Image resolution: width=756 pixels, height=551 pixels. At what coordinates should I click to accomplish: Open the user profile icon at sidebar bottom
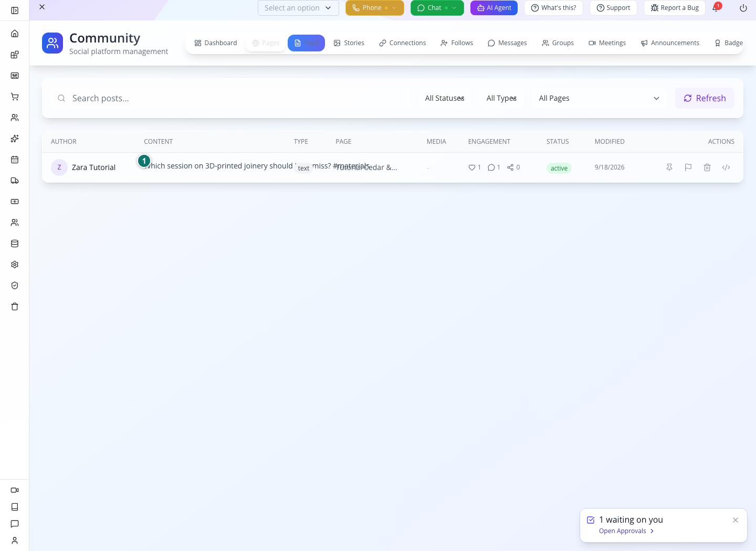coord(15,541)
